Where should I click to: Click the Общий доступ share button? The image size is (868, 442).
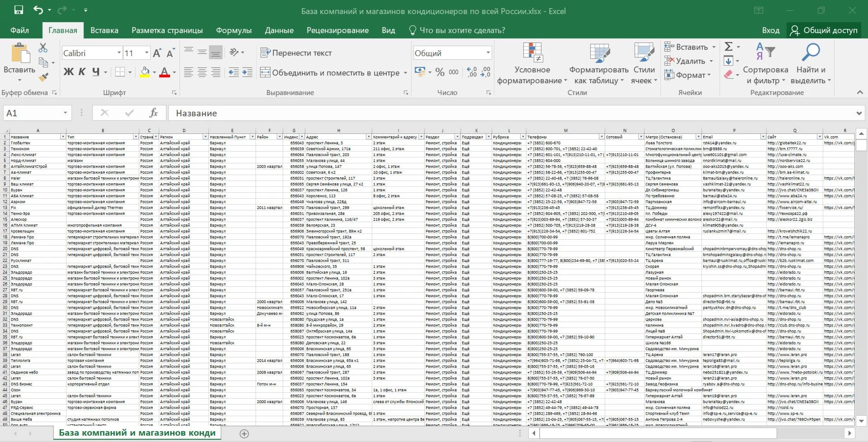[x=824, y=30]
